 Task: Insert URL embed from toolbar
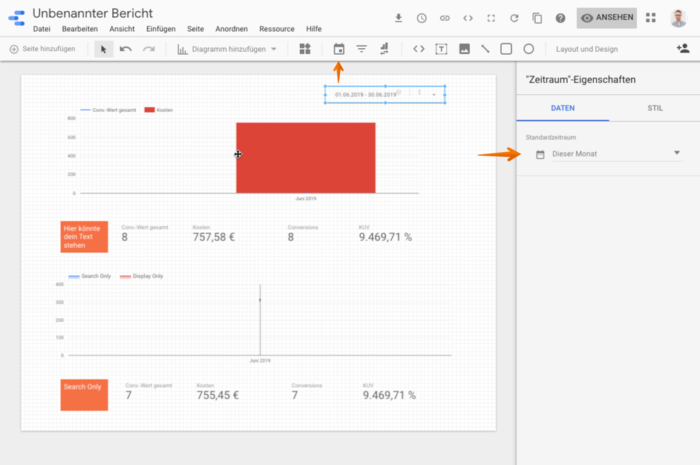tap(419, 49)
